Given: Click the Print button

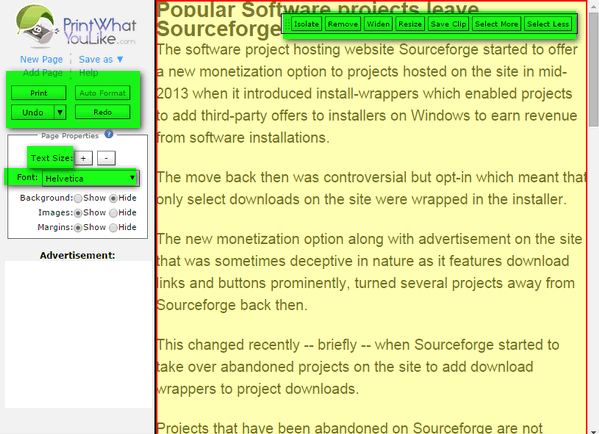Looking at the screenshot, I should (39, 93).
